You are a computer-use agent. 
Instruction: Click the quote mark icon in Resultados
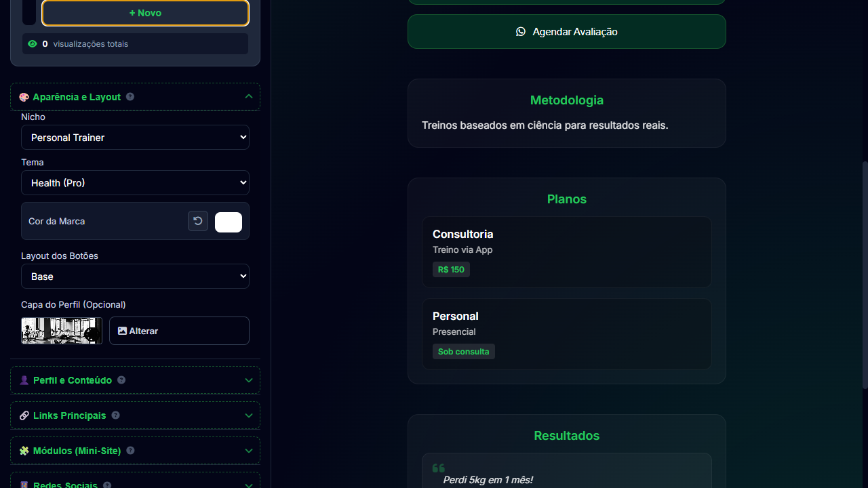438,468
